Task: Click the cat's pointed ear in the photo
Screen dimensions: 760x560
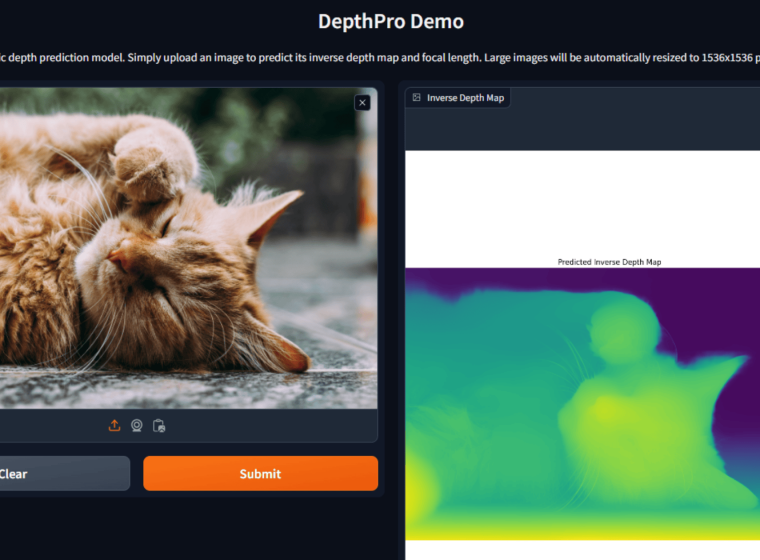Action: 270,208
